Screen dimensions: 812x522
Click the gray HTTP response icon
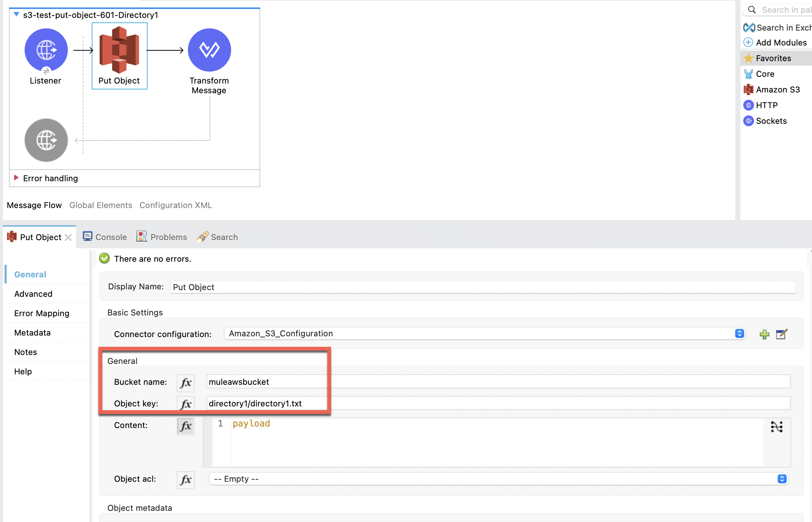pyautogui.click(x=46, y=140)
